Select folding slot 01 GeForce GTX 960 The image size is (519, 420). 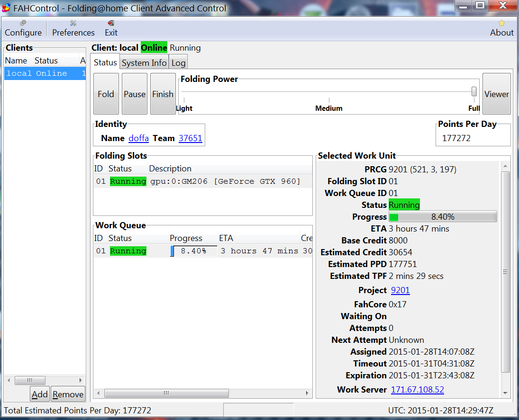(202, 181)
